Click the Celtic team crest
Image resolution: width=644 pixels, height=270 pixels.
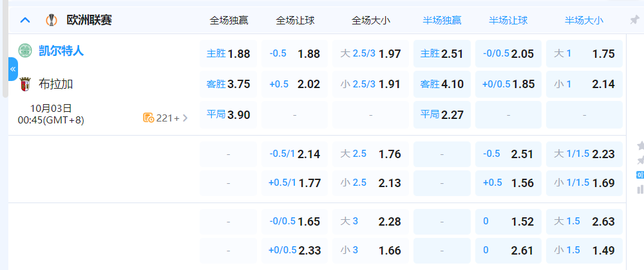(x=24, y=50)
